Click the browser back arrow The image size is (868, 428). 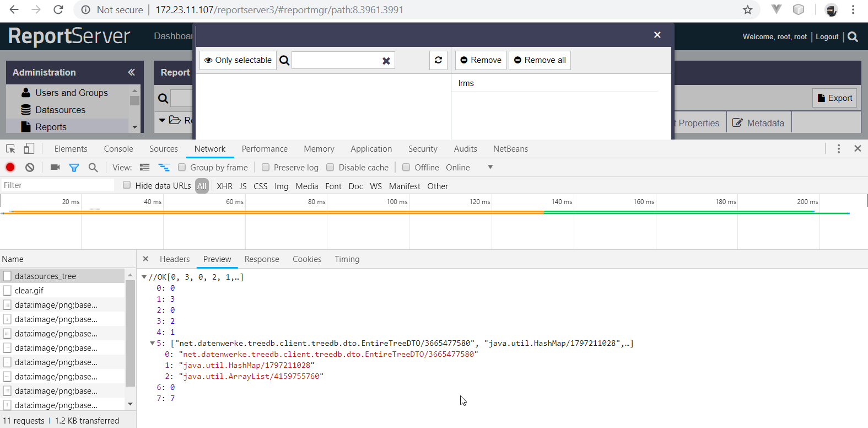(14, 9)
